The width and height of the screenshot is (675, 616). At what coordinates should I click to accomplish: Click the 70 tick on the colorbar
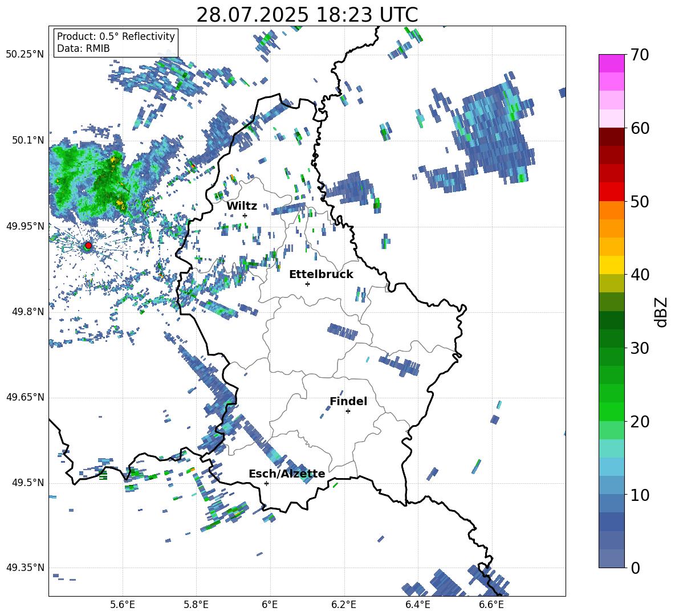[x=640, y=55]
